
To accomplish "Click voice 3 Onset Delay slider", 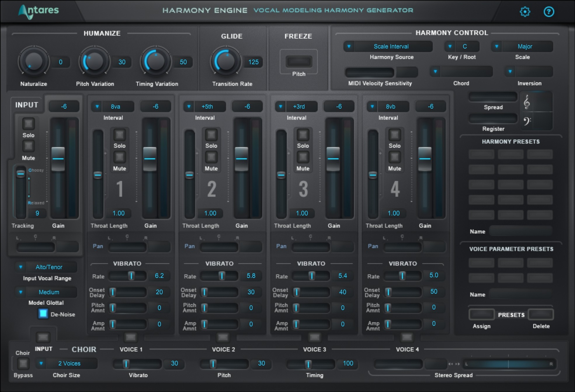I will coord(311,292).
